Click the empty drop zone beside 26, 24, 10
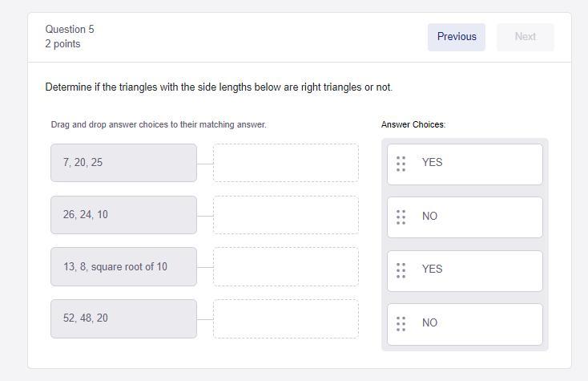This screenshot has width=588, height=381. click(286, 215)
